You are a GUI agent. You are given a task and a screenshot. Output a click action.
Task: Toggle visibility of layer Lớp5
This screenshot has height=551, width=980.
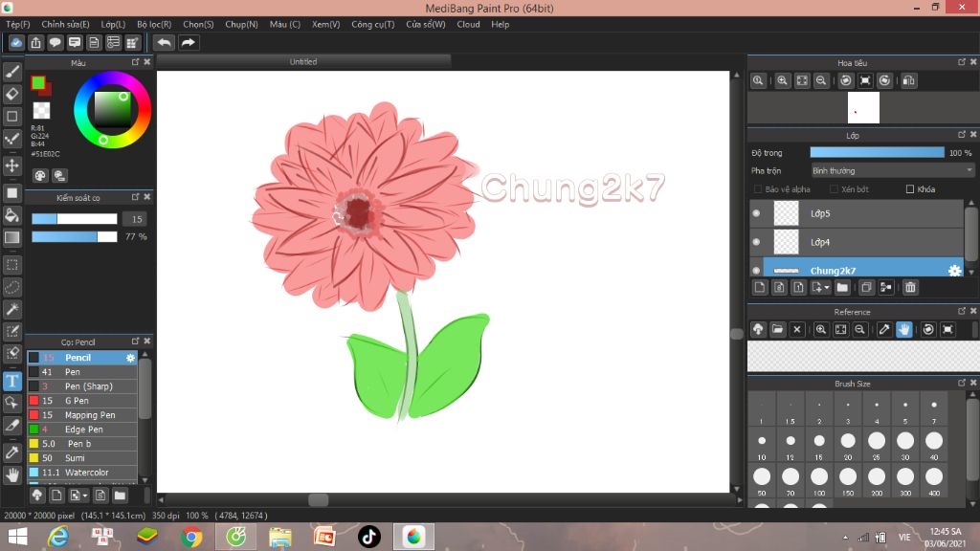click(756, 213)
